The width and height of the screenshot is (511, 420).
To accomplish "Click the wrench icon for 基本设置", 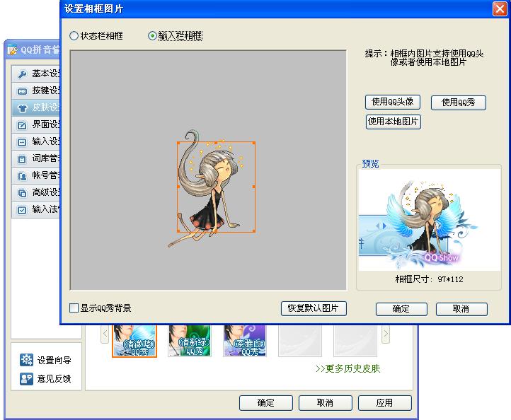I will [x=22, y=74].
